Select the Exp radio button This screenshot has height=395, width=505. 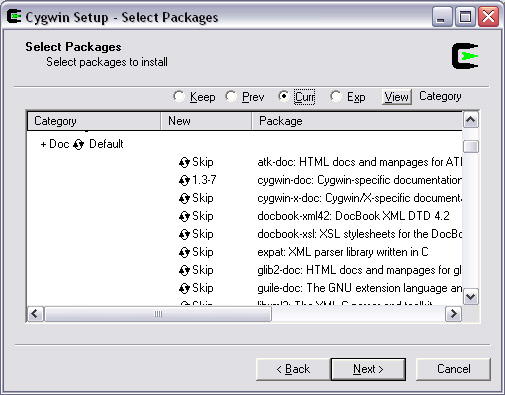point(336,97)
